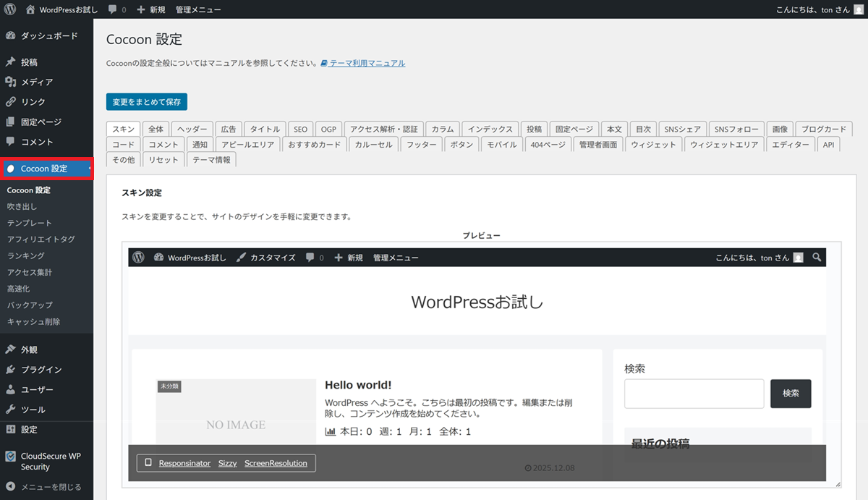Click the user avatar icon at top right
This screenshot has width=868, height=500.
pos(859,9)
